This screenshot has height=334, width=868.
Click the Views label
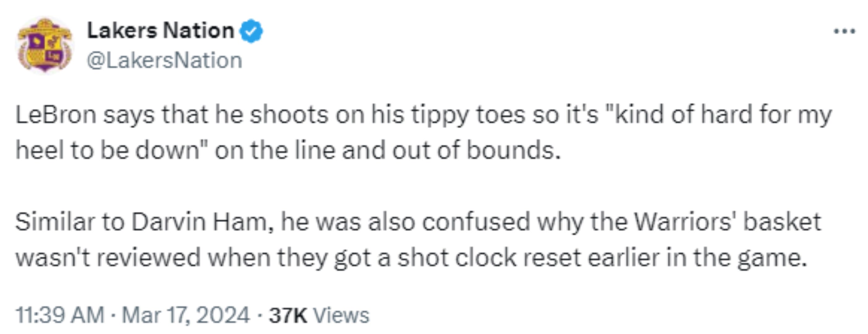[x=341, y=315]
